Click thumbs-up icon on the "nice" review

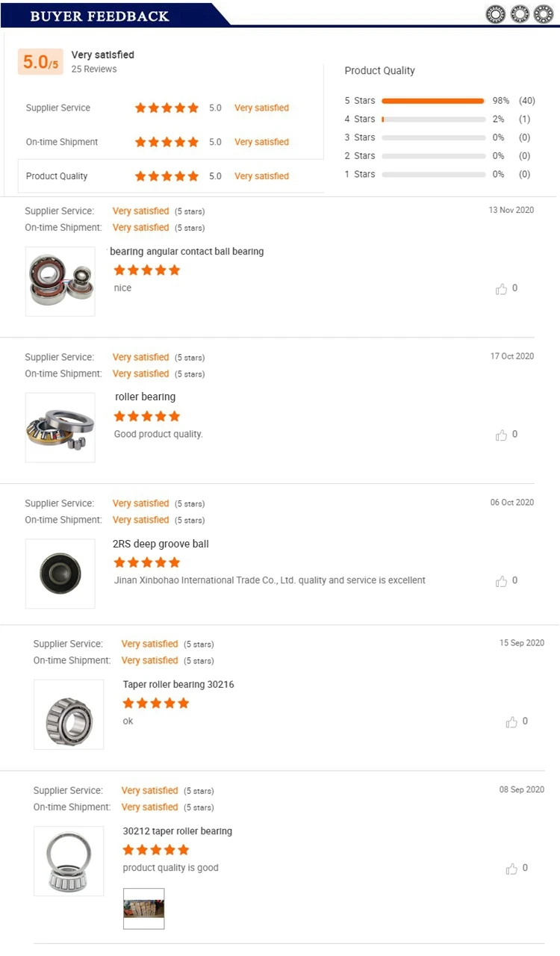pyautogui.click(x=501, y=289)
